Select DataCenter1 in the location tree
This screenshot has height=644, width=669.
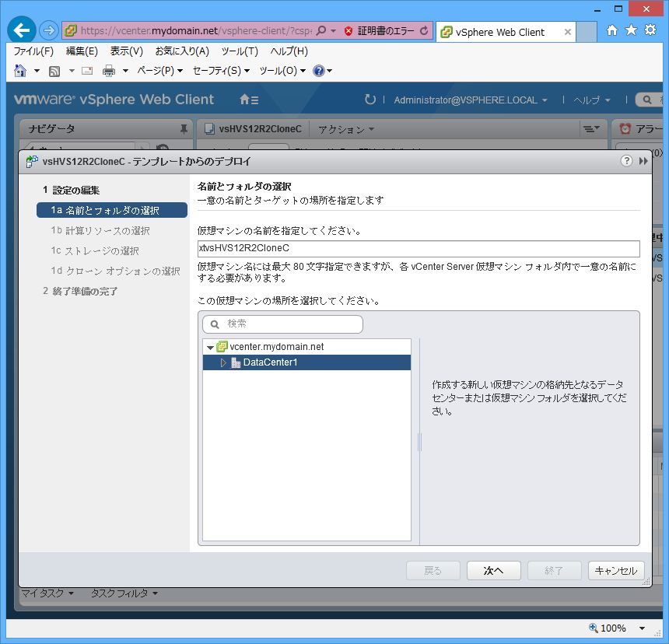(306, 362)
